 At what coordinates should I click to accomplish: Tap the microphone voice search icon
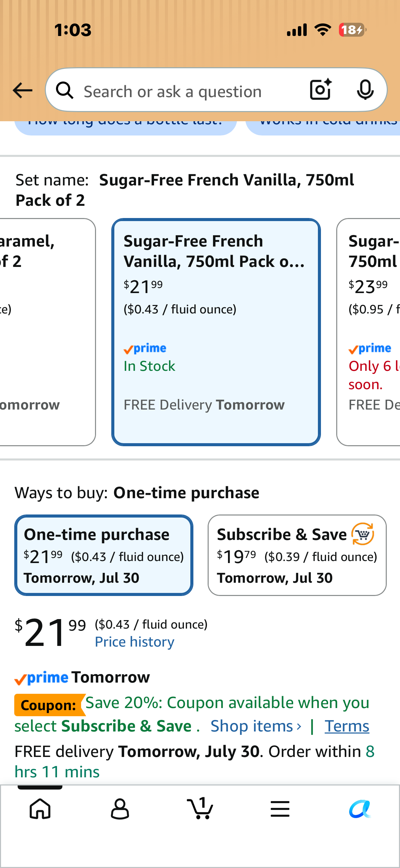coord(365,90)
